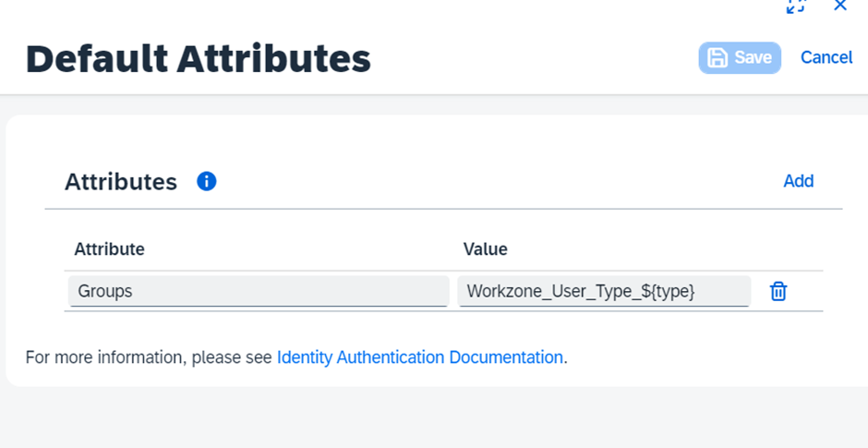Close the Default Attributes dialog with X

point(840,6)
